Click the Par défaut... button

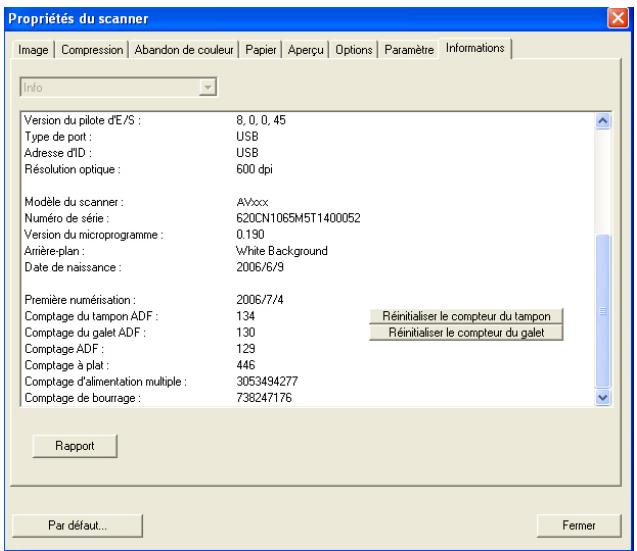click(77, 525)
